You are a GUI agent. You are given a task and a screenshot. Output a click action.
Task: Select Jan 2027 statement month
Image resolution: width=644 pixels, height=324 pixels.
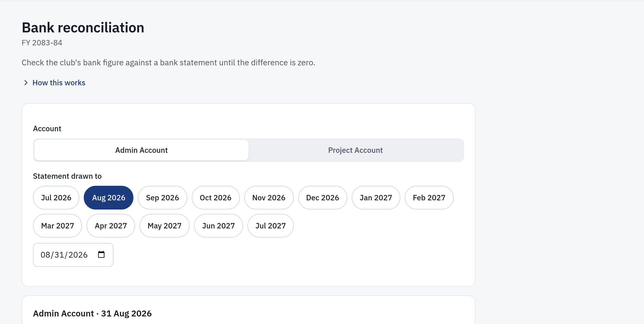pyautogui.click(x=376, y=198)
